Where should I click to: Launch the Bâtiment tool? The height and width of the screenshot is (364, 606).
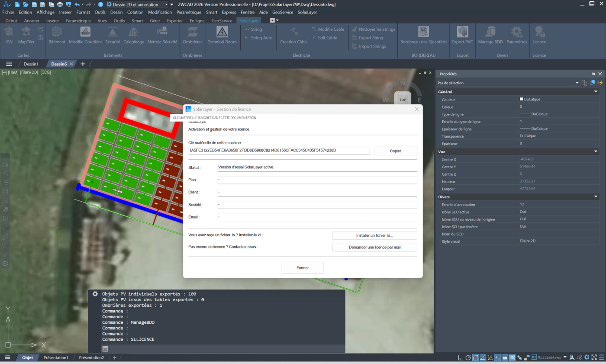coord(57,35)
